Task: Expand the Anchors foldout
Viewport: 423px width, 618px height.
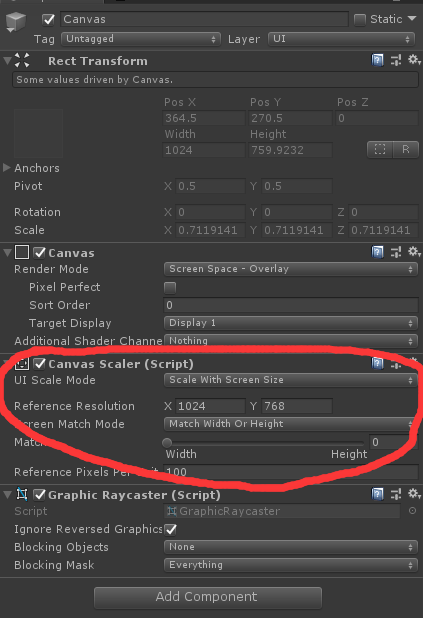Action: point(6,168)
